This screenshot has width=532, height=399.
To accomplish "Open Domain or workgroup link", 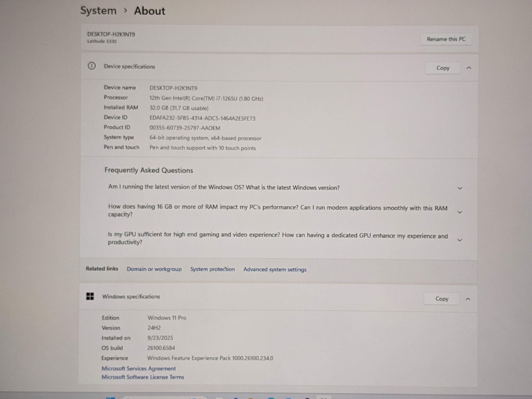I will pyautogui.click(x=154, y=269).
